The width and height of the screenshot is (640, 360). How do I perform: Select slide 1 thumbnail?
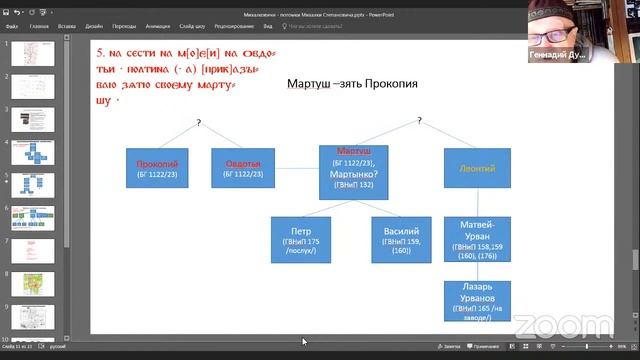point(33,53)
